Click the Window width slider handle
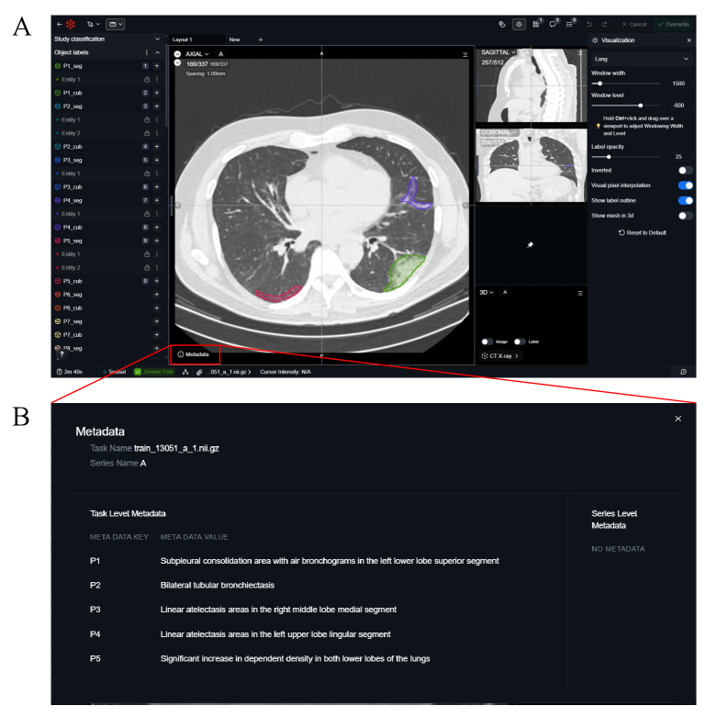Image resolution: width=728 pixels, height=717 pixels. pyautogui.click(x=599, y=84)
